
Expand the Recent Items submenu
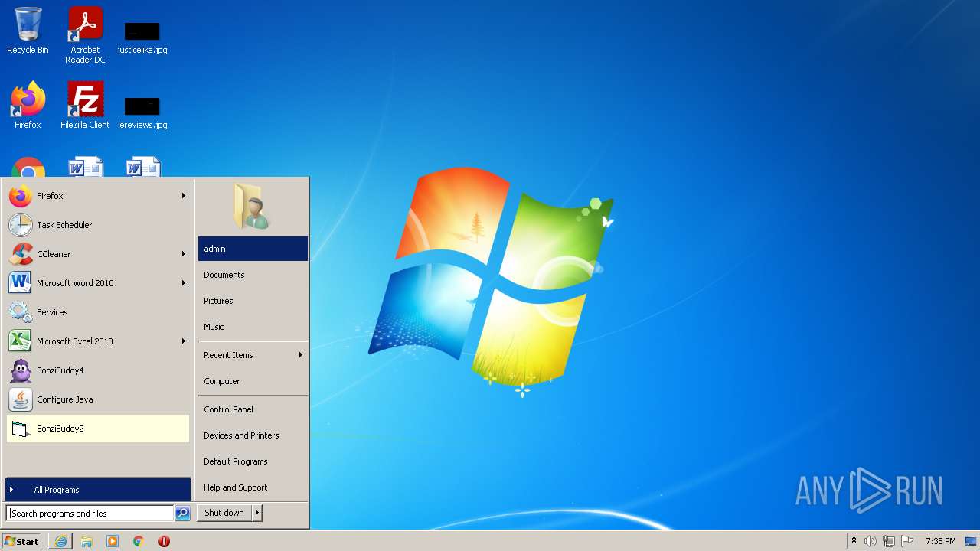[253, 355]
